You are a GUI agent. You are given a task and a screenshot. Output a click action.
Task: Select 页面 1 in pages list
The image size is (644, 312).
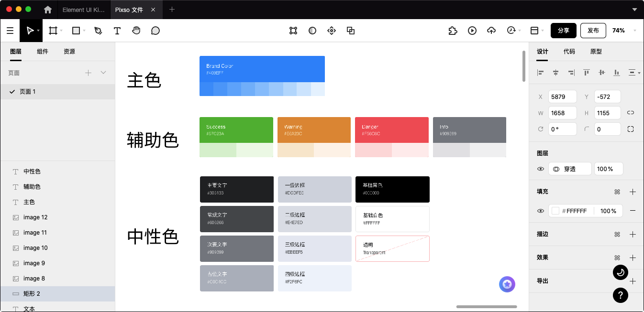click(57, 92)
